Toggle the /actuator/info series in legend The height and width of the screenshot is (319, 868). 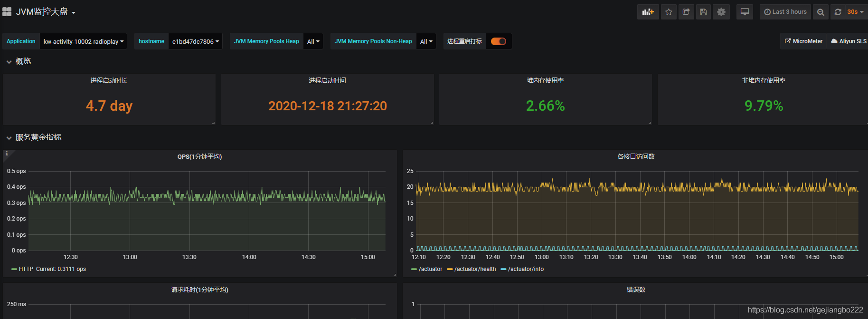(x=522, y=269)
